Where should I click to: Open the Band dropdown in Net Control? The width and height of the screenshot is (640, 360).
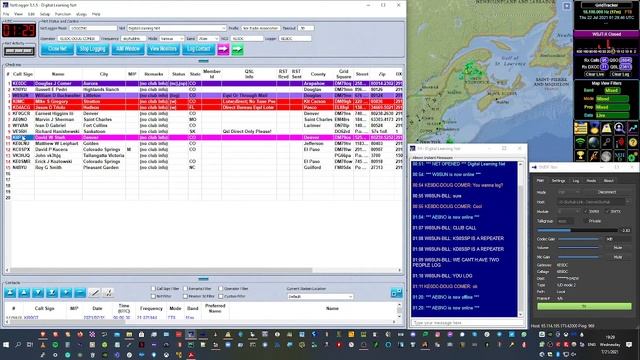pos(208,38)
